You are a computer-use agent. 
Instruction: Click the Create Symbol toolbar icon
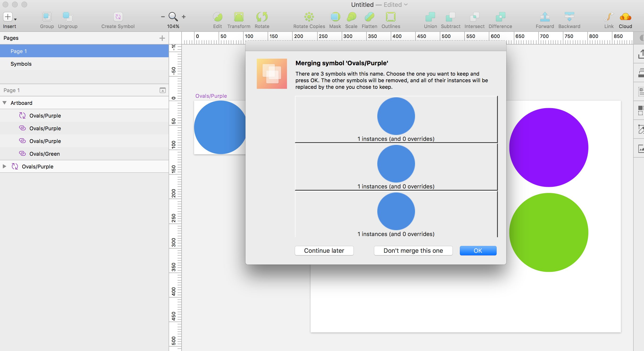pyautogui.click(x=117, y=17)
